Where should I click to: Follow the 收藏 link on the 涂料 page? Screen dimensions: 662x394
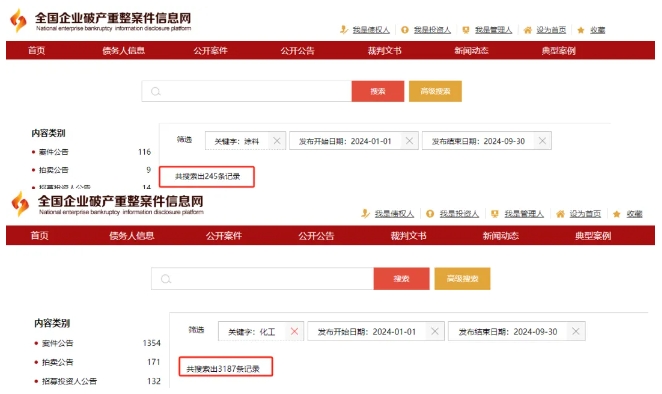(x=597, y=30)
